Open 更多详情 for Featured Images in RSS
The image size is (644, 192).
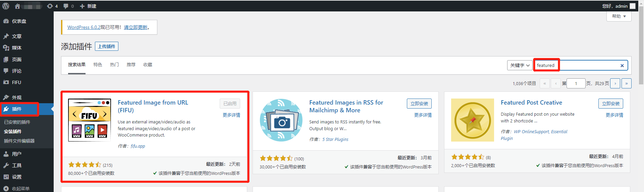[423, 115]
